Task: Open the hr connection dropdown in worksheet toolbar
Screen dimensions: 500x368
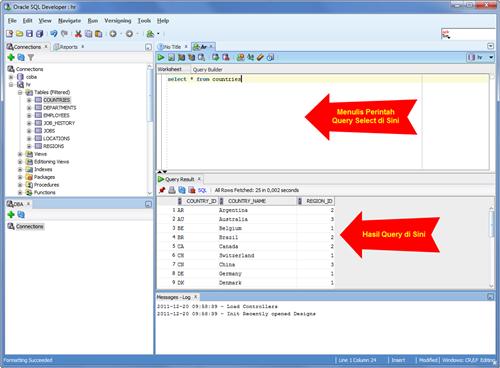Action: [480, 57]
